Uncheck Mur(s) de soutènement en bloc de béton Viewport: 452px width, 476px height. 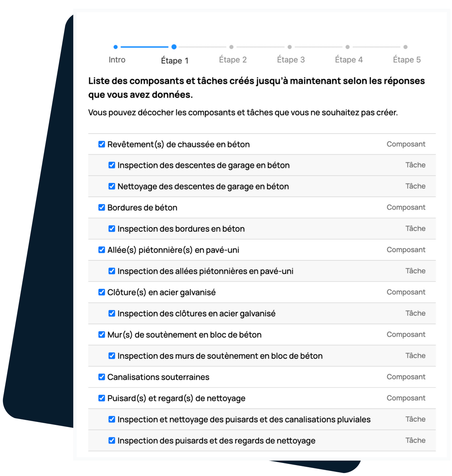101,334
